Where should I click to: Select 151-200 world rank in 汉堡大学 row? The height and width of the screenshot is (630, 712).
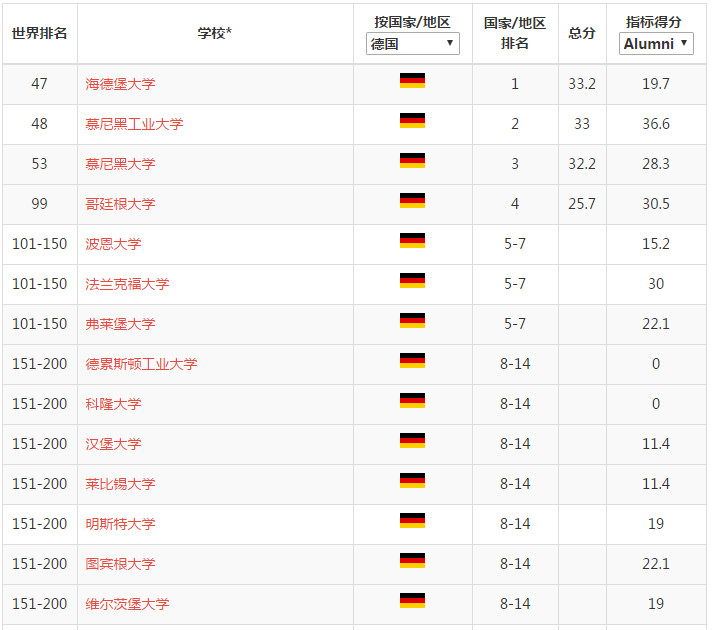point(40,444)
